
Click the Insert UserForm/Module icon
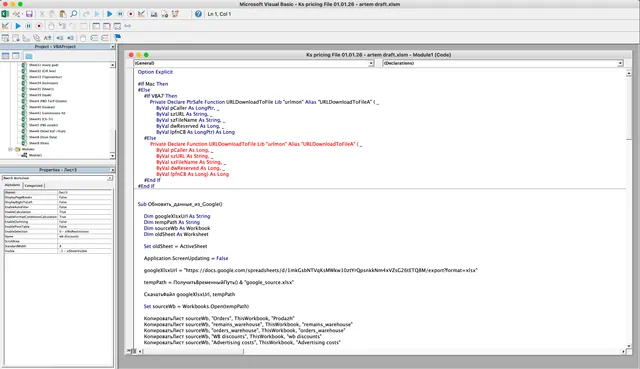click(x=16, y=14)
